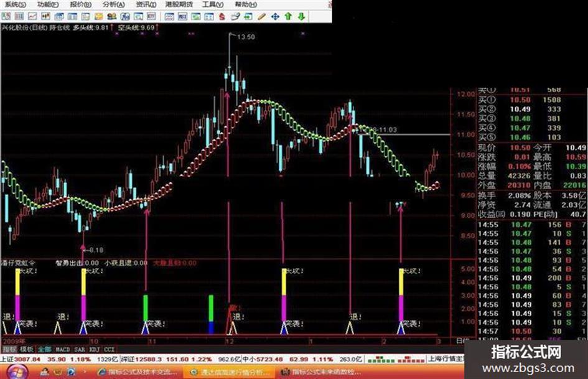Click the 14:57 10.50 trade row
The width and height of the screenshot is (588, 379).
coord(531,331)
